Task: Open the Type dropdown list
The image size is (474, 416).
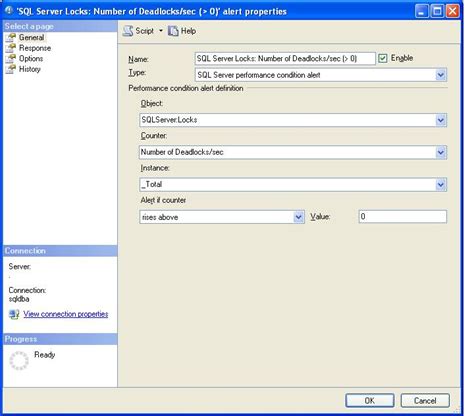Action: click(x=440, y=75)
